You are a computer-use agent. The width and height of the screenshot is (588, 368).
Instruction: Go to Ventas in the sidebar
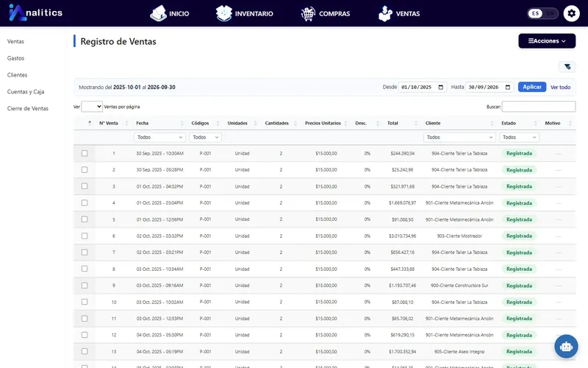click(15, 41)
